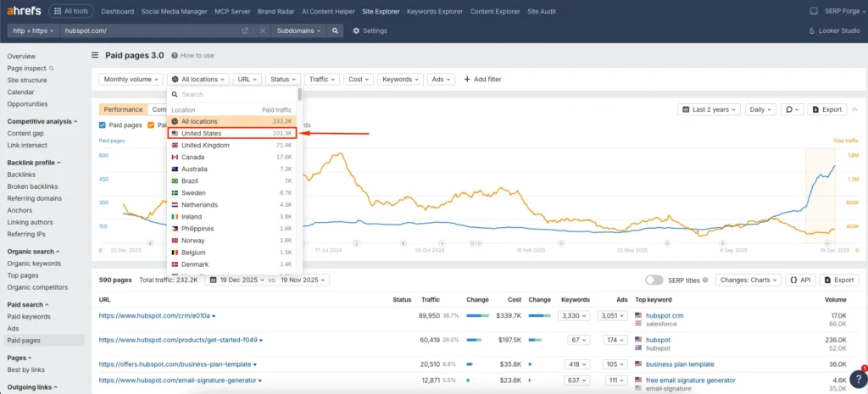
Task: Collapse the Competitive analysis section
Action: (x=42, y=121)
